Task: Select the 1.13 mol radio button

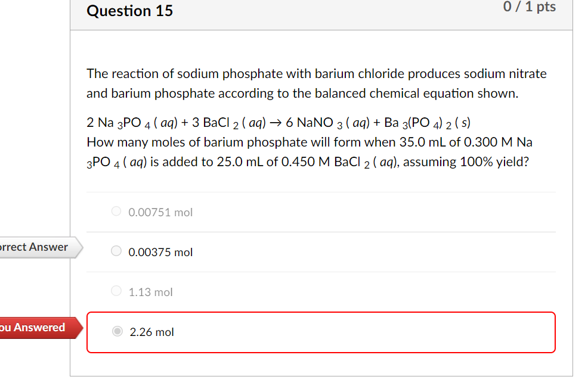Action: pos(116,291)
